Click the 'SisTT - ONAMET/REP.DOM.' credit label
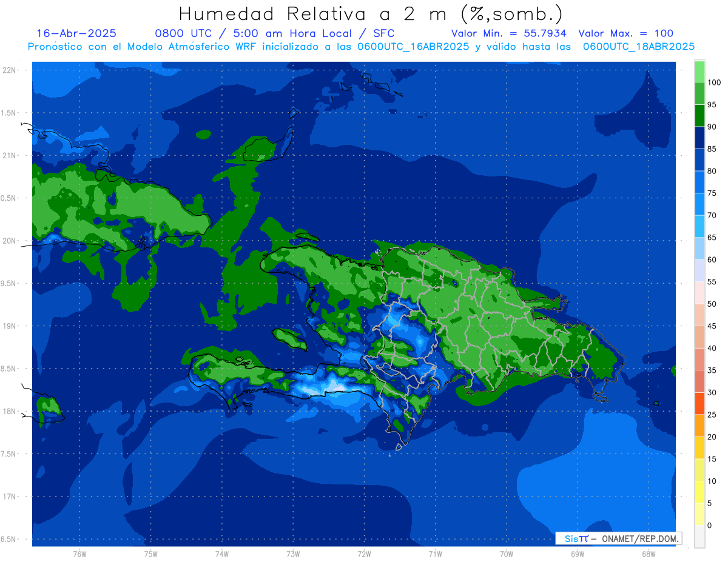728x562 pixels. tap(619, 538)
